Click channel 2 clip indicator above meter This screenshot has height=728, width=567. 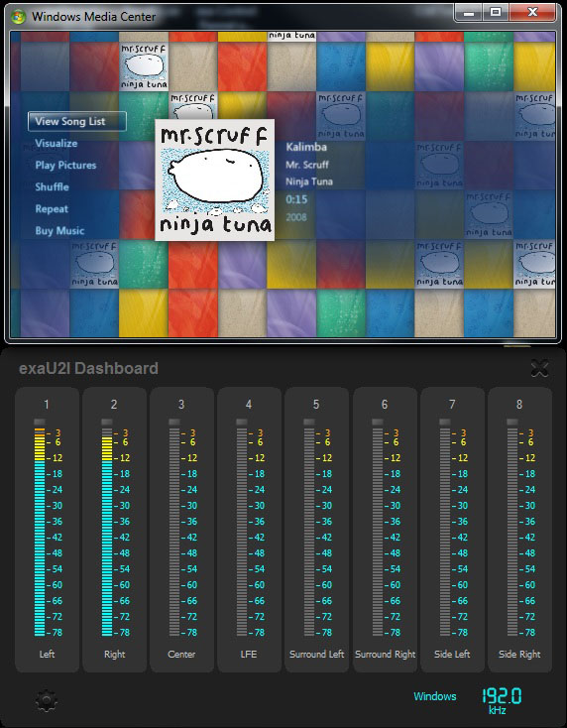click(x=107, y=423)
